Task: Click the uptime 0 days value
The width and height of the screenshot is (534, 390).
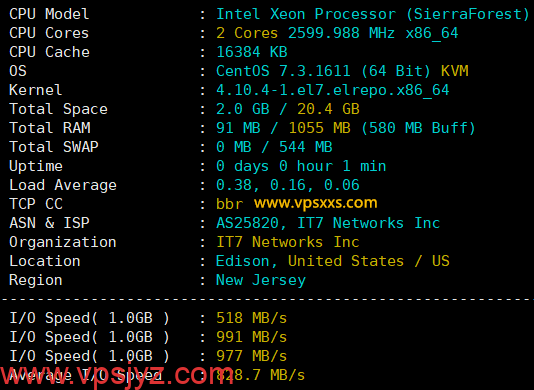Action: 301,166
